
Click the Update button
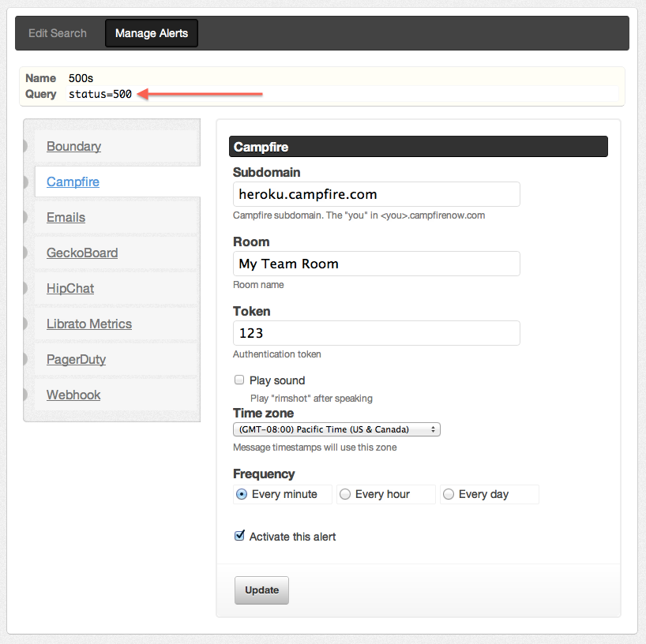pos(261,590)
